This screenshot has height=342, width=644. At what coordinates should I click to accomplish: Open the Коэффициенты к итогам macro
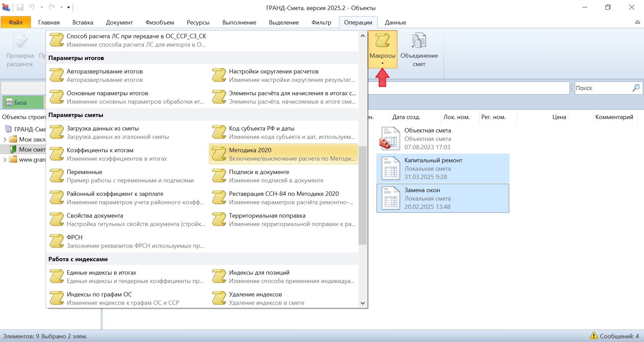point(127,154)
